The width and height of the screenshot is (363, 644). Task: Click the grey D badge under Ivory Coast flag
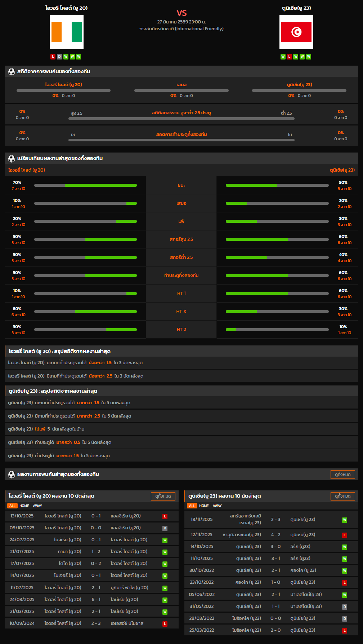tap(59, 57)
